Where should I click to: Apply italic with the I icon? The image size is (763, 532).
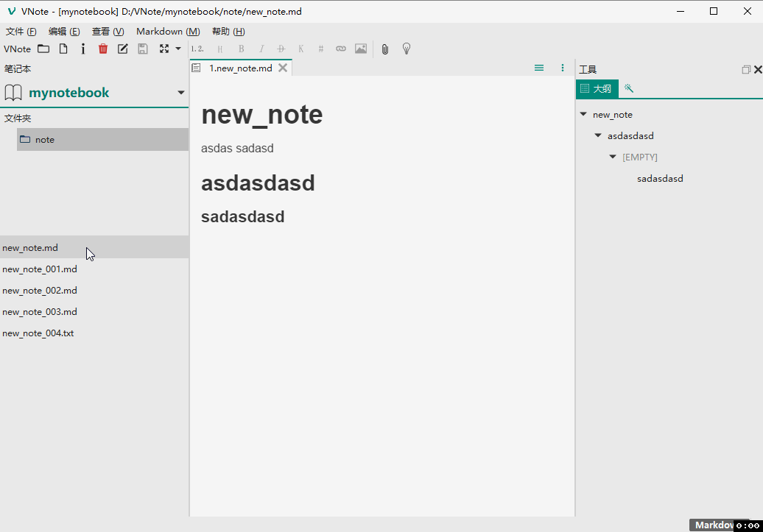tap(261, 49)
